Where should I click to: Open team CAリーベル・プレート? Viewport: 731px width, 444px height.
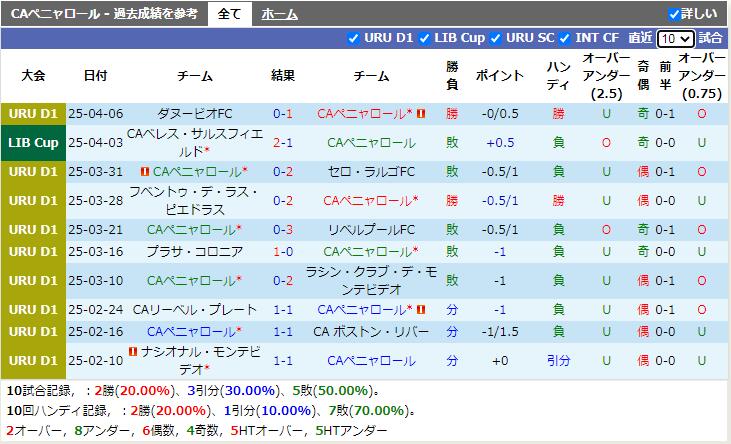pos(195,310)
